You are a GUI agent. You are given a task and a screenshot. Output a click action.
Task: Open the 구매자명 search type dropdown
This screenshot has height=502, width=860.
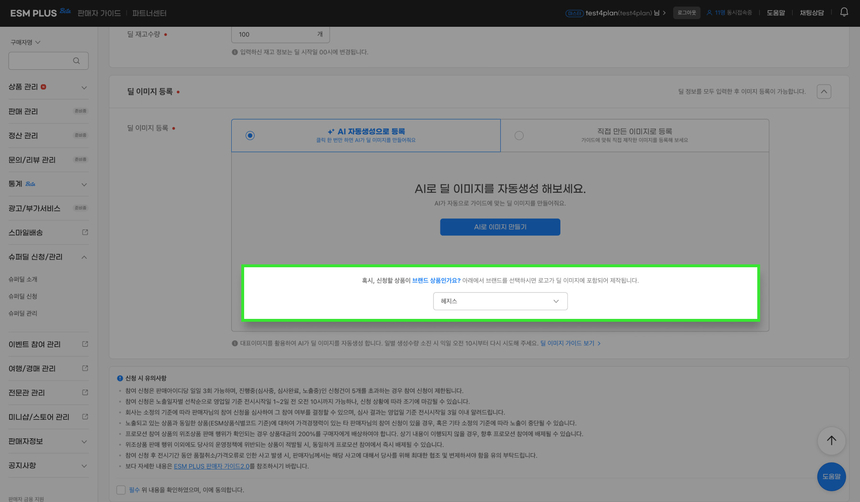point(25,42)
